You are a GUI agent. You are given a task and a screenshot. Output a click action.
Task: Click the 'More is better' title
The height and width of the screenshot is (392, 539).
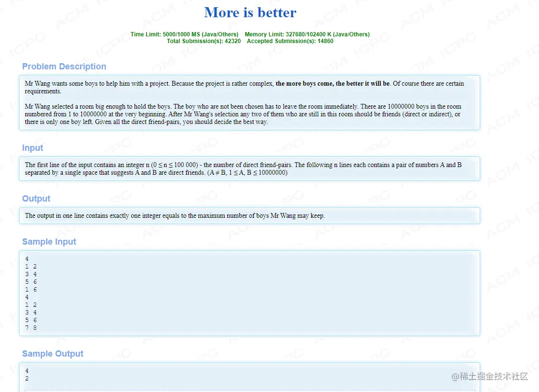point(250,13)
